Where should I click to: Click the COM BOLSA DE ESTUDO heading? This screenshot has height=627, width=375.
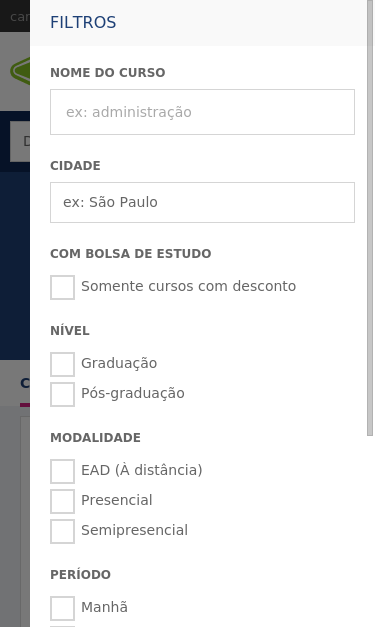click(131, 254)
